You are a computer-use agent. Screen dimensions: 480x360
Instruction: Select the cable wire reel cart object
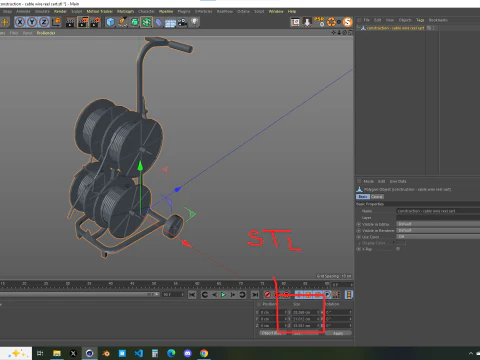pyautogui.click(x=395, y=28)
